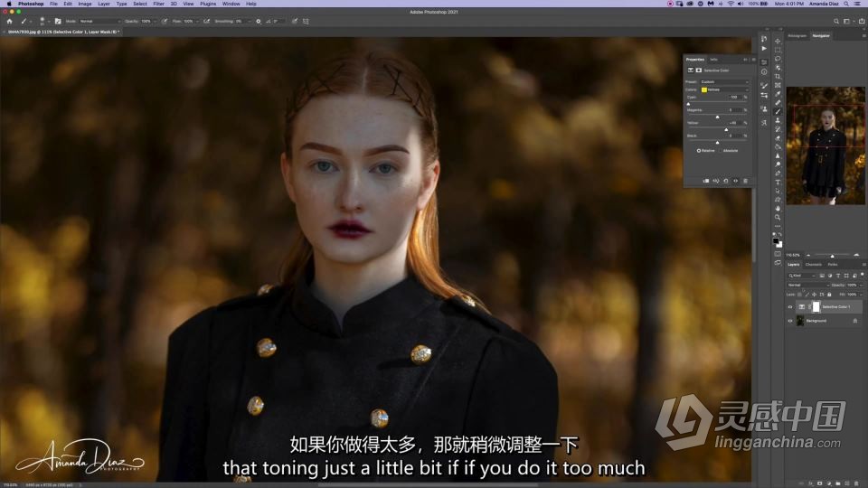
Task: Select the Pen tool
Action: pos(778,174)
